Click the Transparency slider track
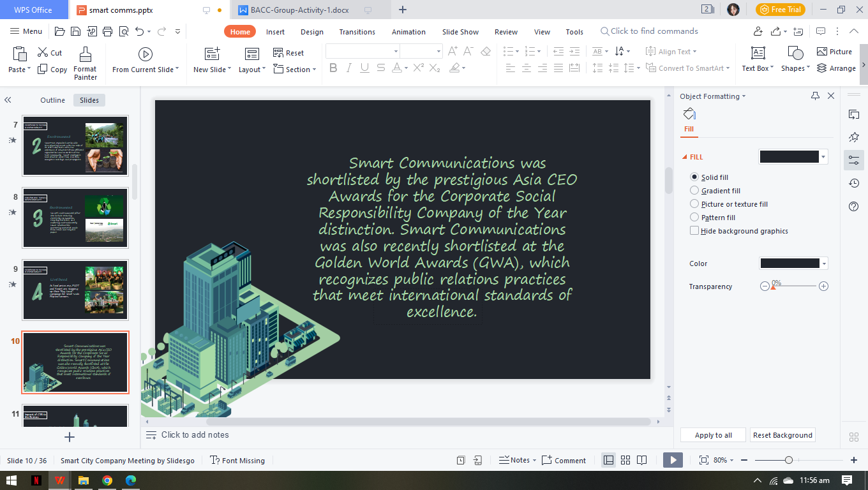868x490 pixels. (794, 286)
